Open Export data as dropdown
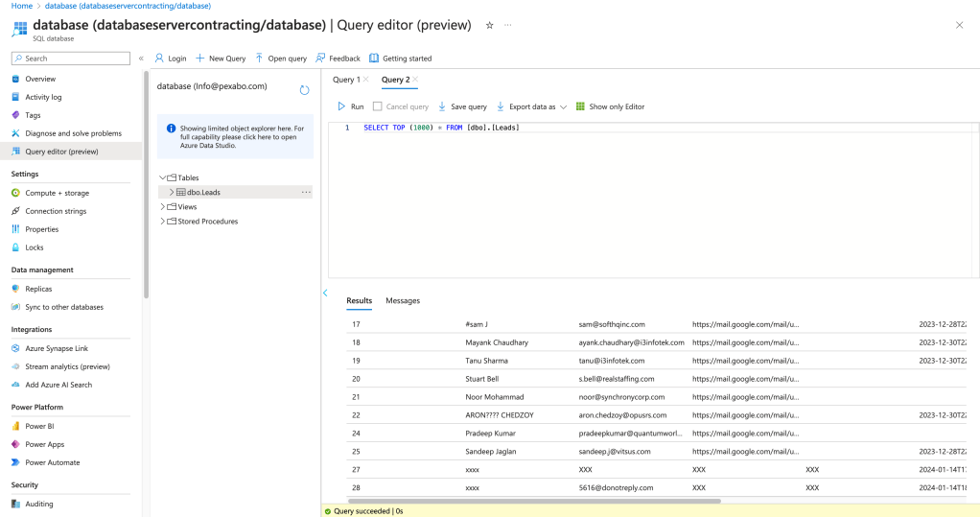The height and width of the screenshot is (517, 980). 531,106
